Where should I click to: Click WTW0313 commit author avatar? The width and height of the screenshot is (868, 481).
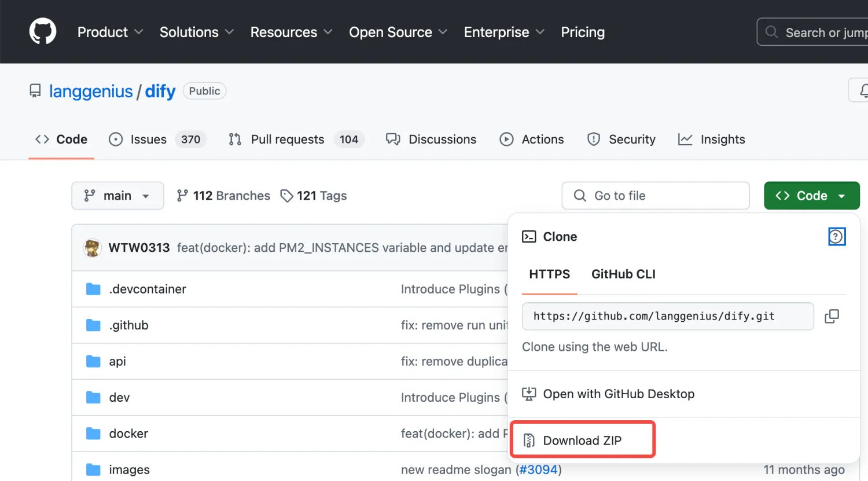point(93,248)
